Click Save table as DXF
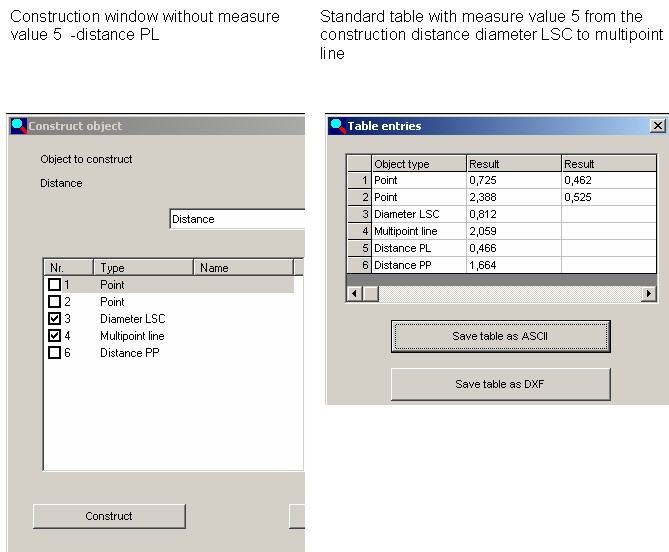The height and width of the screenshot is (552, 669). tap(500, 384)
